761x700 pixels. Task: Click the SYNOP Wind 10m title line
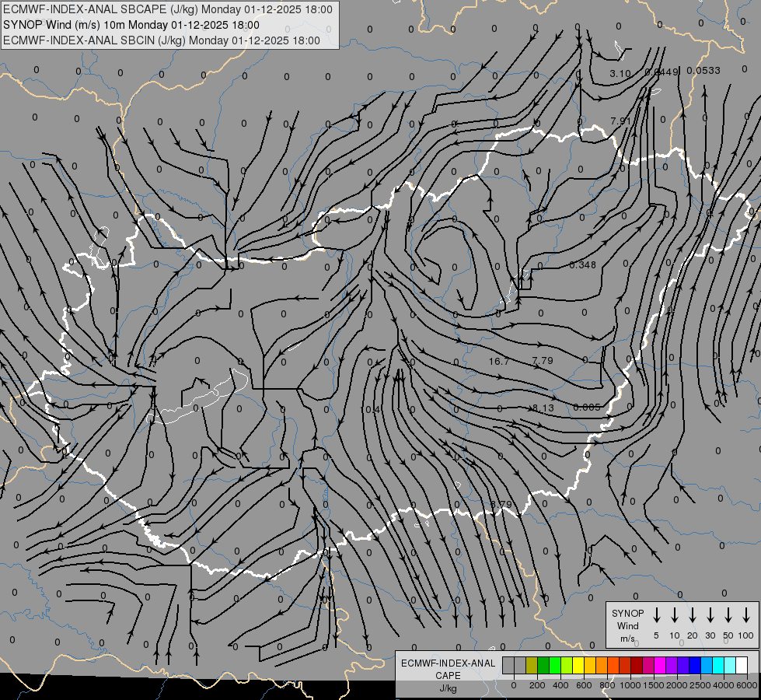(x=131, y=25)
